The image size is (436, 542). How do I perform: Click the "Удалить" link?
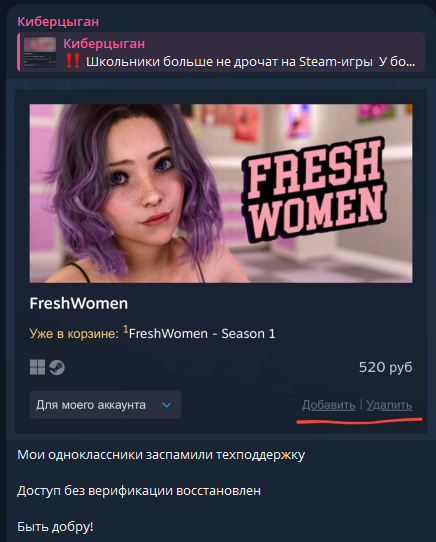point(389,405)
